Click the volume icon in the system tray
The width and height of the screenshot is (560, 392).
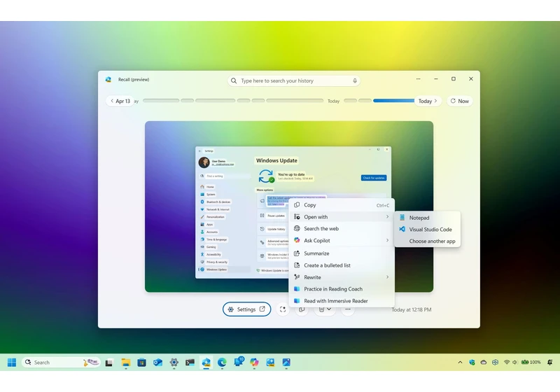click(514, 362)
